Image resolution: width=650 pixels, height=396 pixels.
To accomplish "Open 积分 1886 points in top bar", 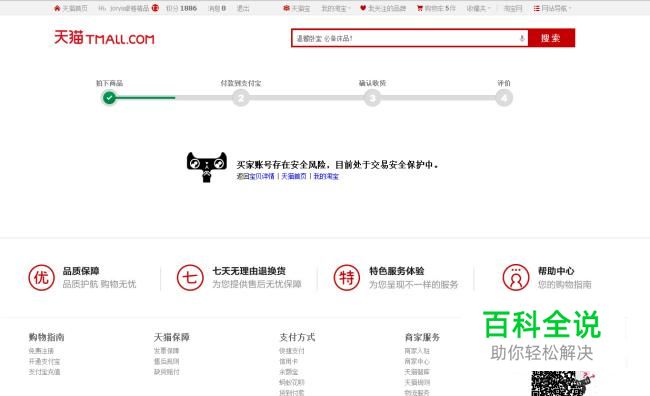I will click(x=181, y=8).
